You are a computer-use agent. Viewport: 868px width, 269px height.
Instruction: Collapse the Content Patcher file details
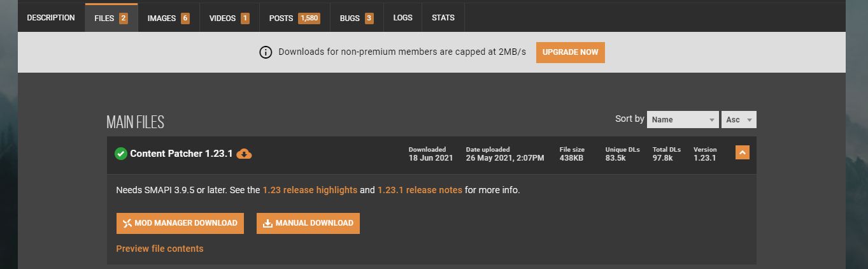[x=742, y=153]
